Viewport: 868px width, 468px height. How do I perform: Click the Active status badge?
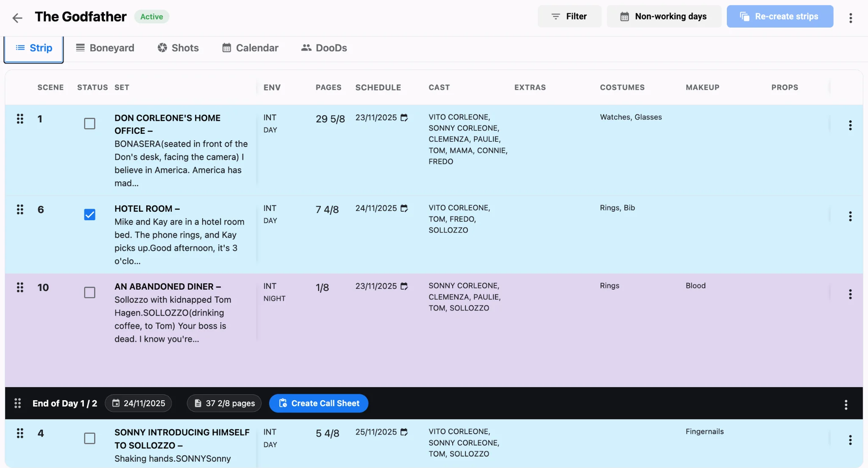(x=152, y=17)
